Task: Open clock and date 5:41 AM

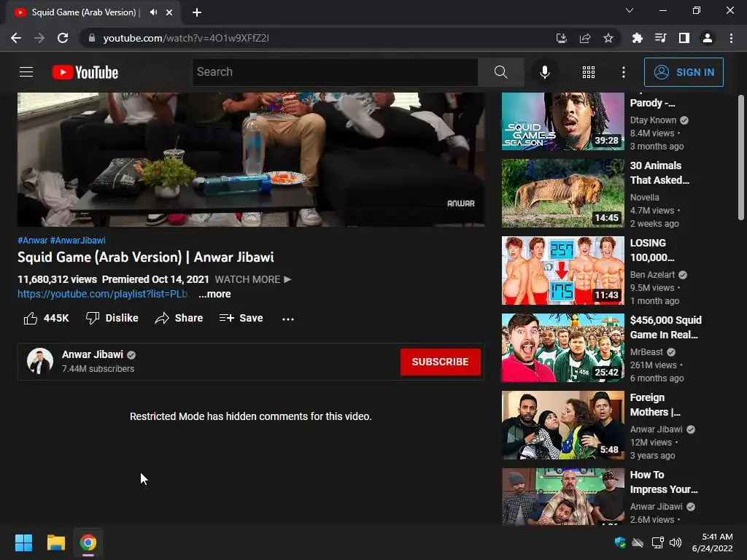Action: [x=712, y=542]
